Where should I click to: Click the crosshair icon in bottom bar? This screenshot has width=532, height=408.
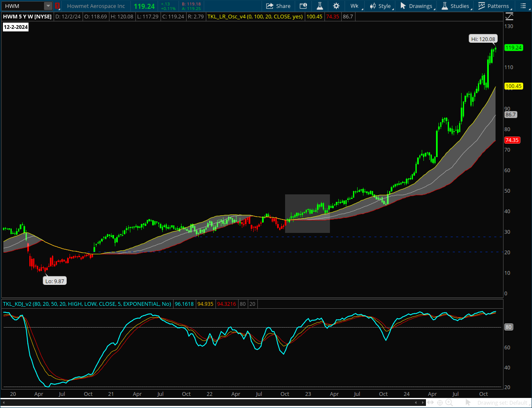point(440,403)
